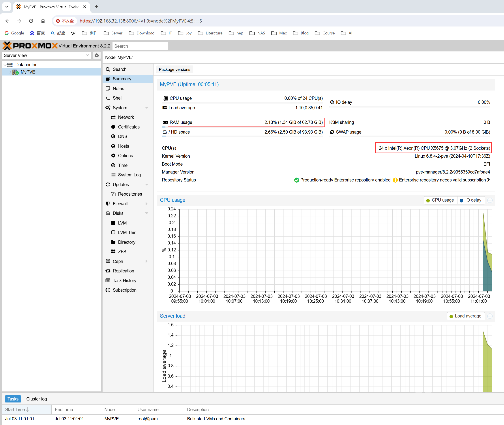Expand the repository status chevron
This screenshot has width=504, height=425.
point(488,180)
